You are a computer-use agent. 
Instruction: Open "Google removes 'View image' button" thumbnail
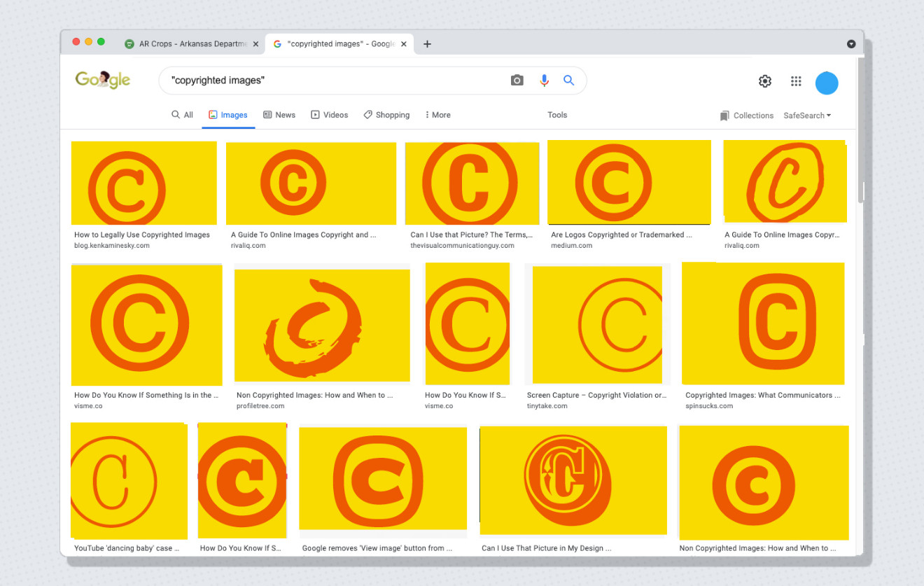383,478
